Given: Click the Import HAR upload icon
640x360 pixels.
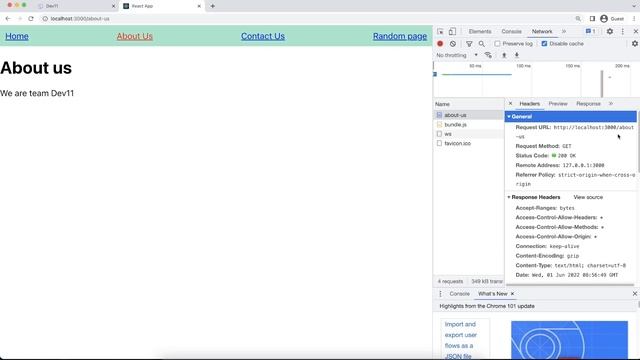Looking at the screenshot, I should tap(504, 55).
